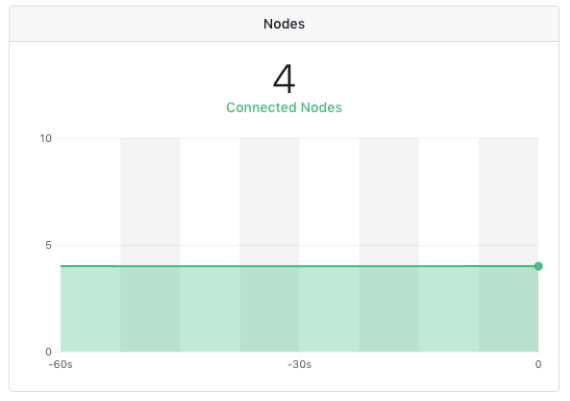Click the rightmost gray vertical band above the line
This screenshot has width=570, height=401.
click(508, 201)
